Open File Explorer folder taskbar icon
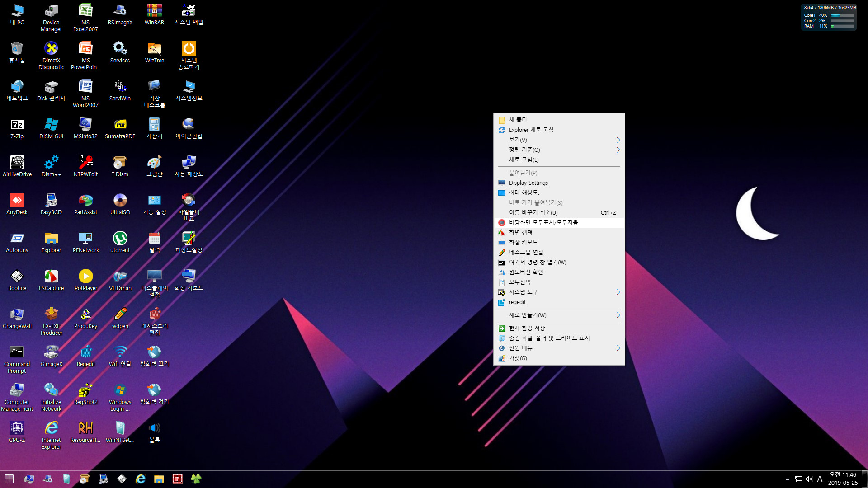 click(159, 479)
